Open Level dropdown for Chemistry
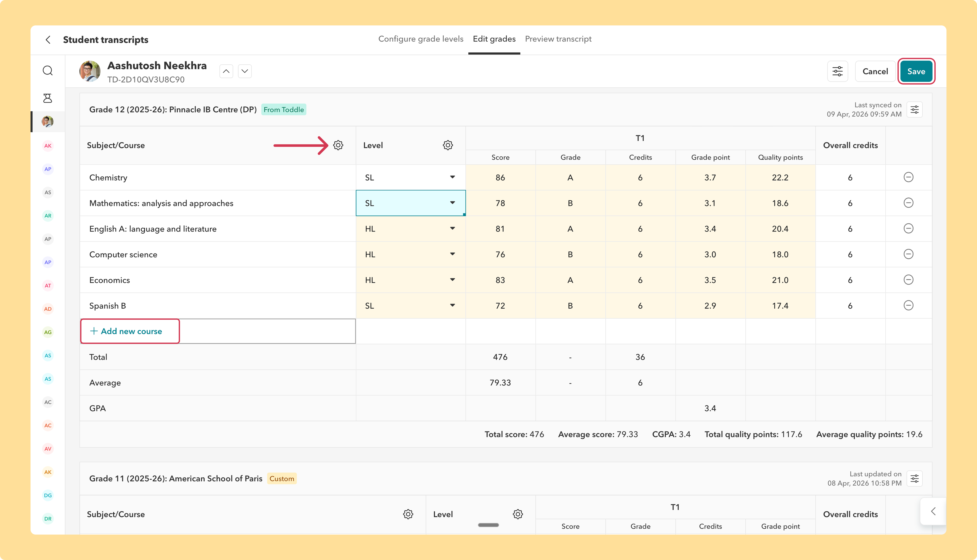Viewport: 977px width, 560px height. coord(411,177)
